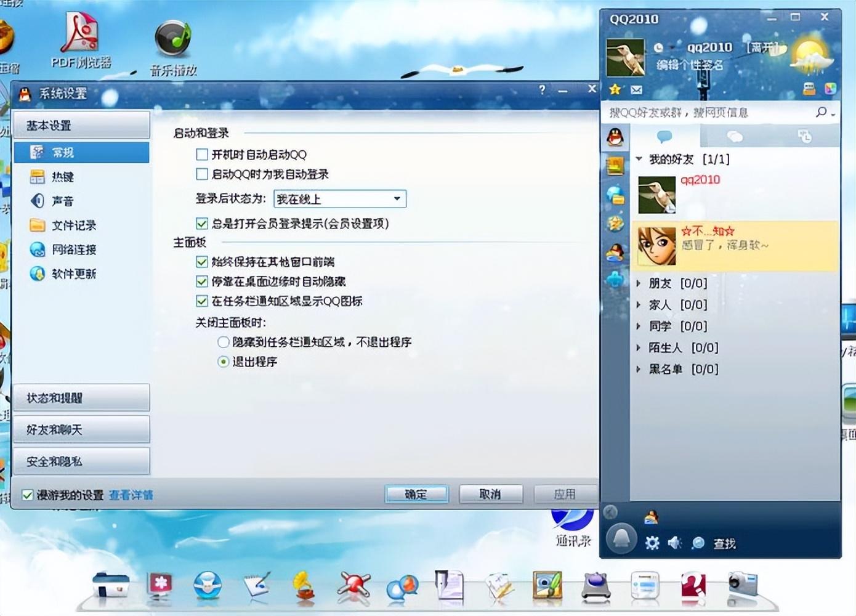The width and height of the screenshot is (856, 616).
Task: Open the QQ mailbox envelope icon
Action: click(636, 90)
